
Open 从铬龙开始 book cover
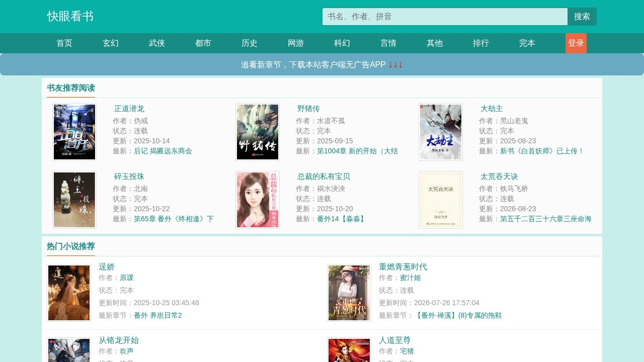(69, 350)
